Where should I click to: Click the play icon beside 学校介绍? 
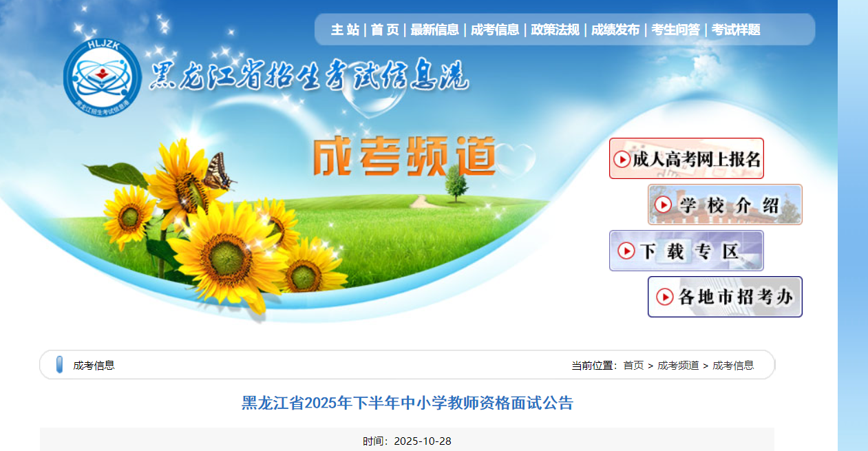664,204
